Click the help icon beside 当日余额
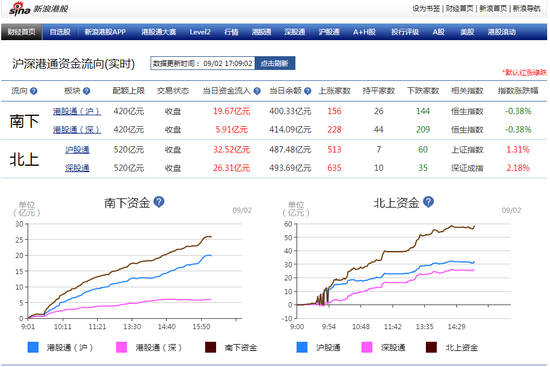This screenshot has width=550, height=367. 308,91
